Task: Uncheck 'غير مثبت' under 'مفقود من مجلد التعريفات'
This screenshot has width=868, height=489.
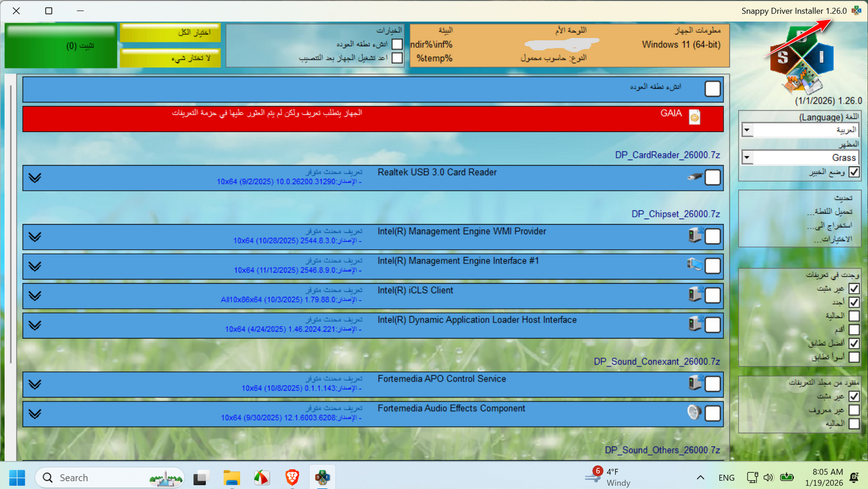Action: coord(854,396)
